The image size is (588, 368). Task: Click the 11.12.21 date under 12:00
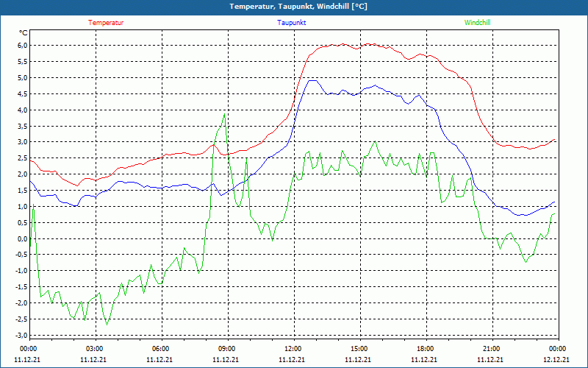click(x=292, y=359)
